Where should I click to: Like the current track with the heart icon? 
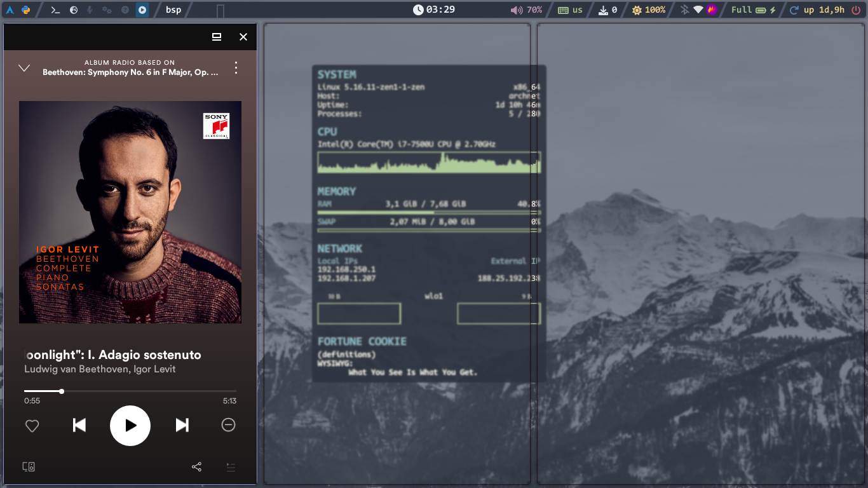32,426
